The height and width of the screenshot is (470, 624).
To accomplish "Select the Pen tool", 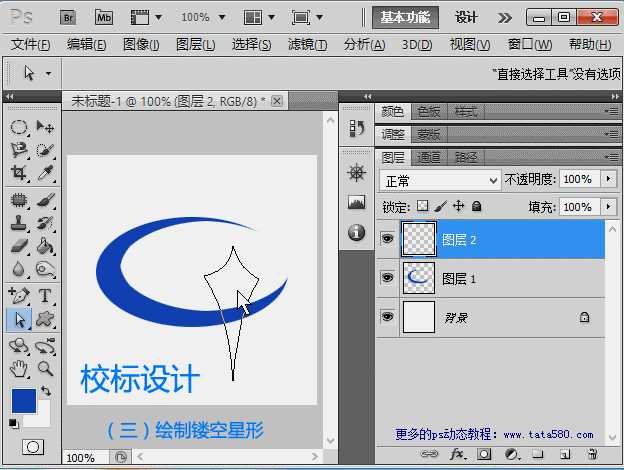I will 19,296.
